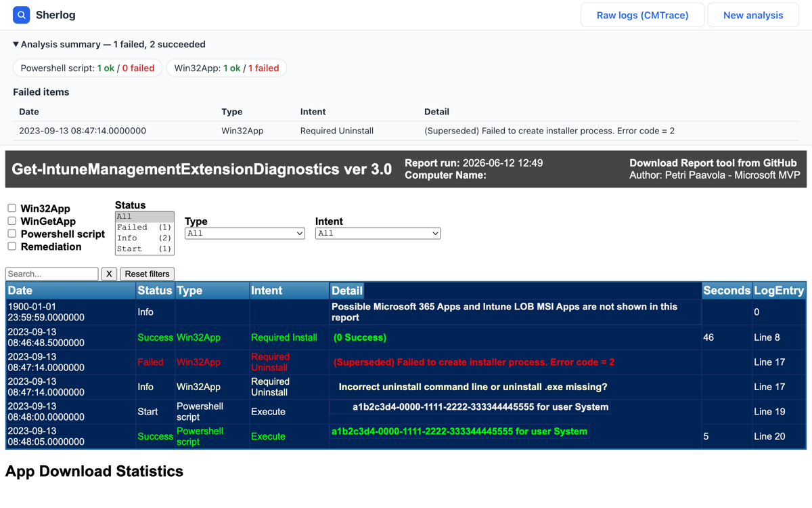The width and height of the screenshot is (812, 508).
Task: Sort by the Intent column header
Action: [x=289, y=291]
